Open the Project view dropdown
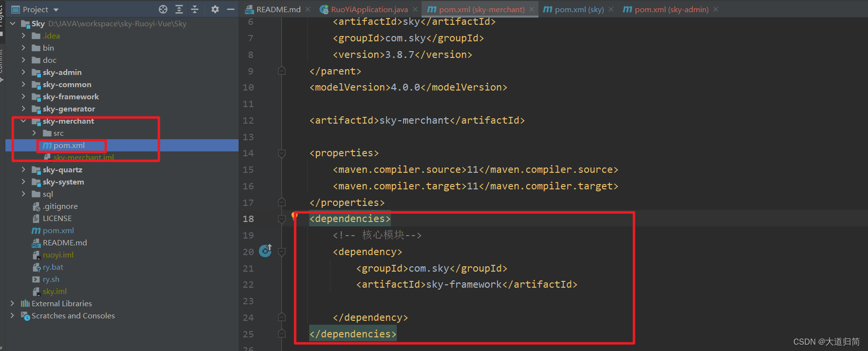Viewport: 868px width, 351px height. tap(35, 9)
